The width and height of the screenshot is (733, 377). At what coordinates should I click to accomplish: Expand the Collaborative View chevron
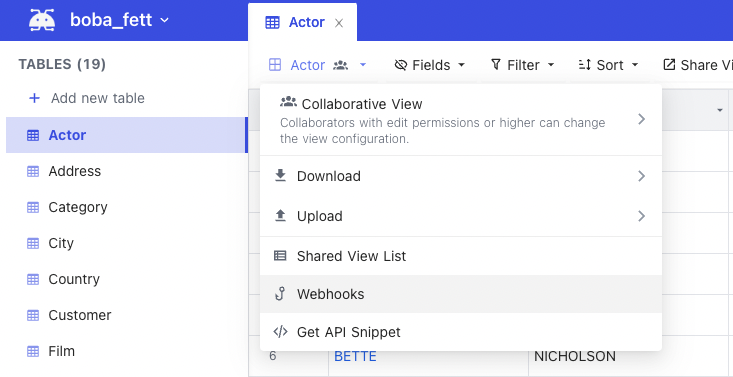tap(641, 119)
